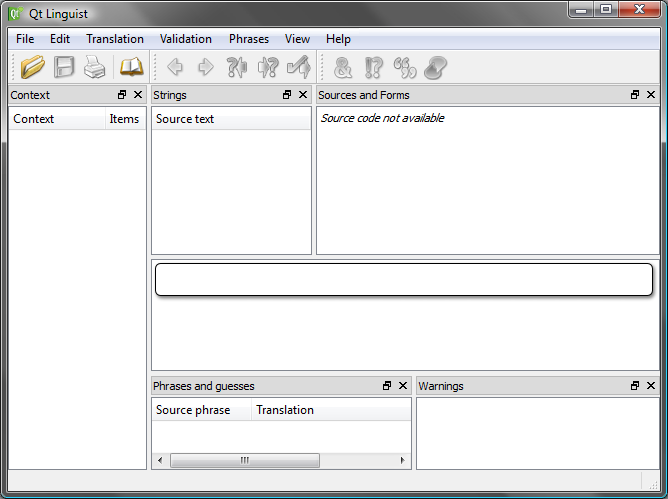This screenshot has height=499, width=668.
Task: Go to previous item arrow icon
Action: click(x=176, y=68)
